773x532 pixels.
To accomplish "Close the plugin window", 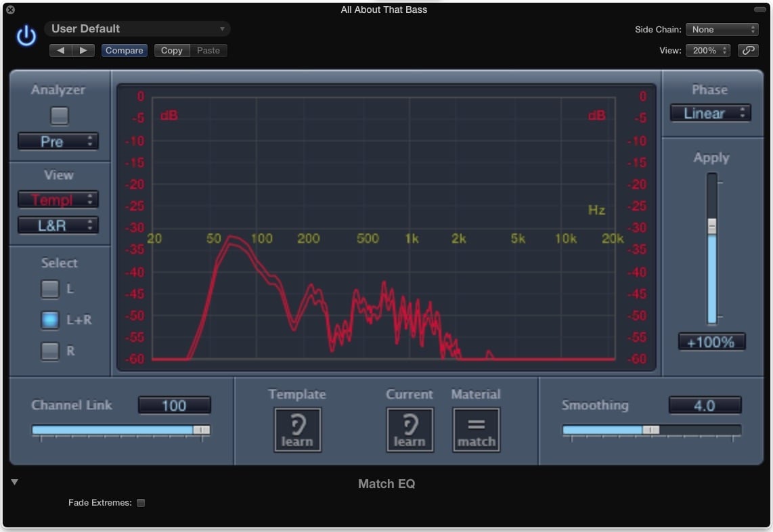I will pyautogui.click(x=10, y=9).
